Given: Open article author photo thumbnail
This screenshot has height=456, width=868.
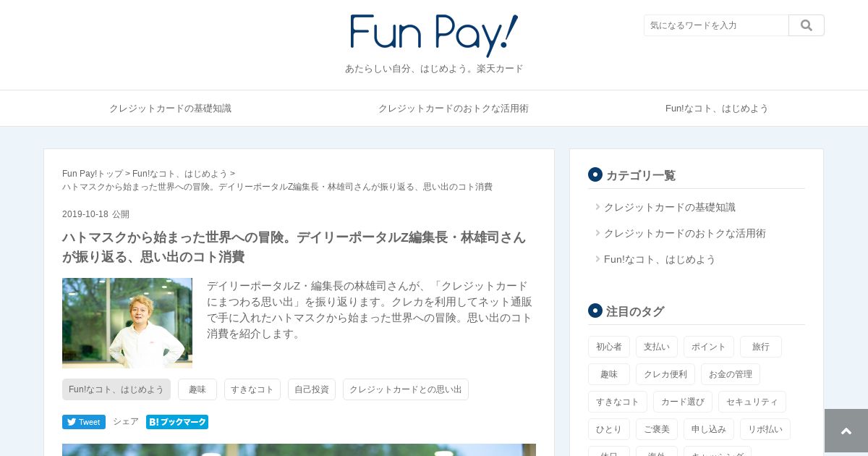Looking at the screenshot, I should [x=127, y=323].
